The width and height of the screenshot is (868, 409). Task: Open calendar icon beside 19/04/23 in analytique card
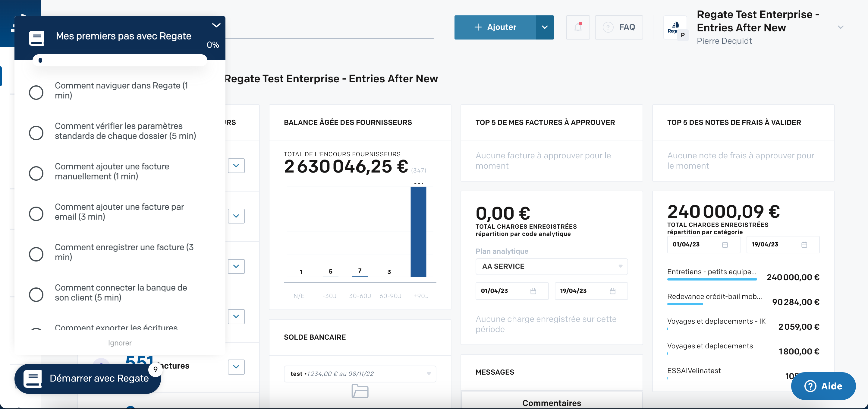click(613, 291)
